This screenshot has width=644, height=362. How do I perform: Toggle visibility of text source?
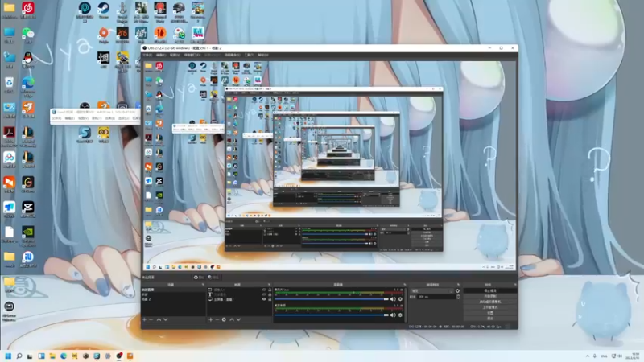pos(264,294)
